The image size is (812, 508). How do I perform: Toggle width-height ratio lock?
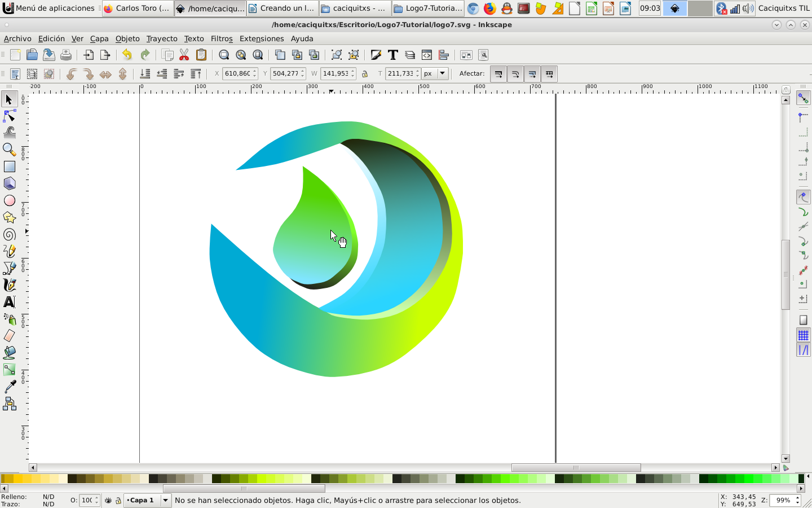(x=365, y=74)
